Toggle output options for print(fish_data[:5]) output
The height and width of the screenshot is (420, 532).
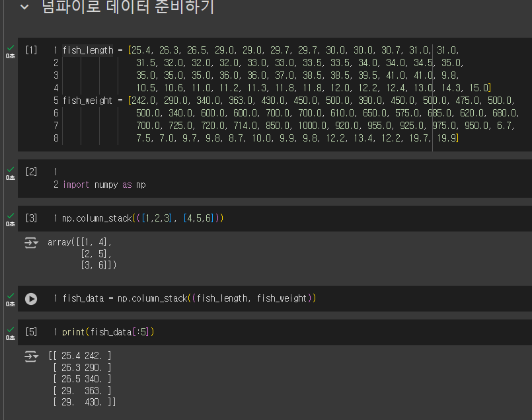point(31,357)
